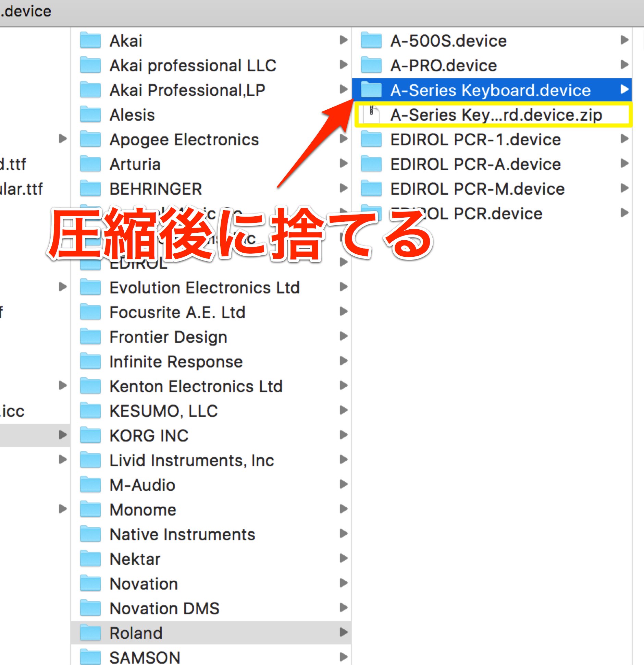The image size is (644, 665).
Task: Click the Monome folder icon
Action: pyautogui.click(x=90, y=509)
